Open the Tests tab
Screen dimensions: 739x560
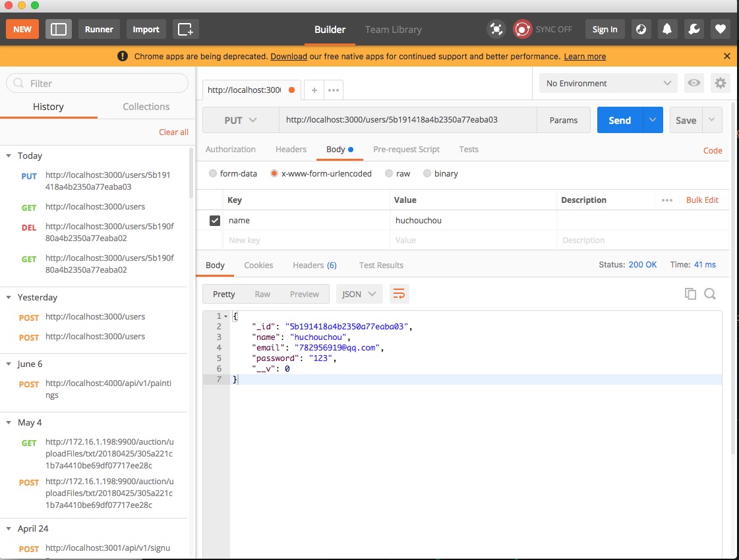pos(469,150)
